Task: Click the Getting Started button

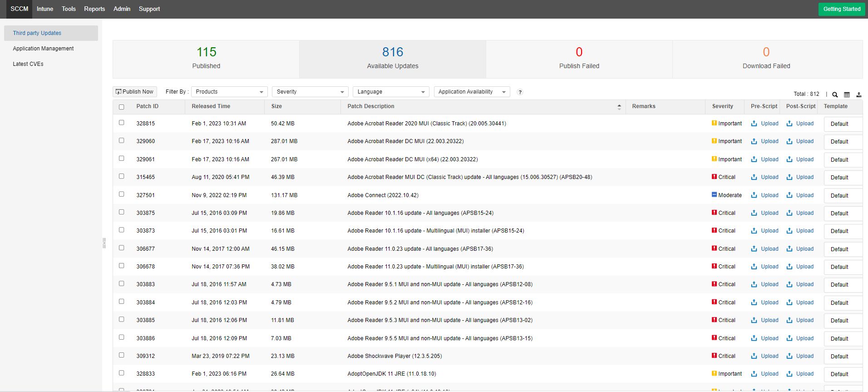Action: 842,9
